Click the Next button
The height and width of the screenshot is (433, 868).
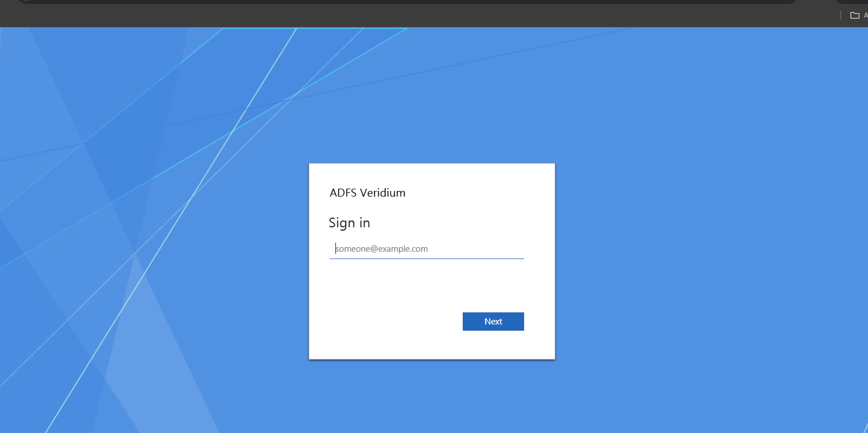click(x=493, y=322)
